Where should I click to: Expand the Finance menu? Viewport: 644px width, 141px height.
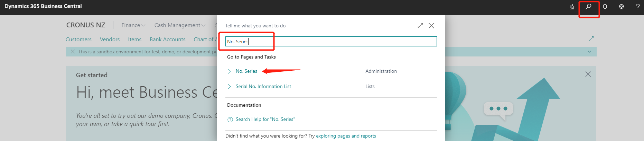coord(133,25)
